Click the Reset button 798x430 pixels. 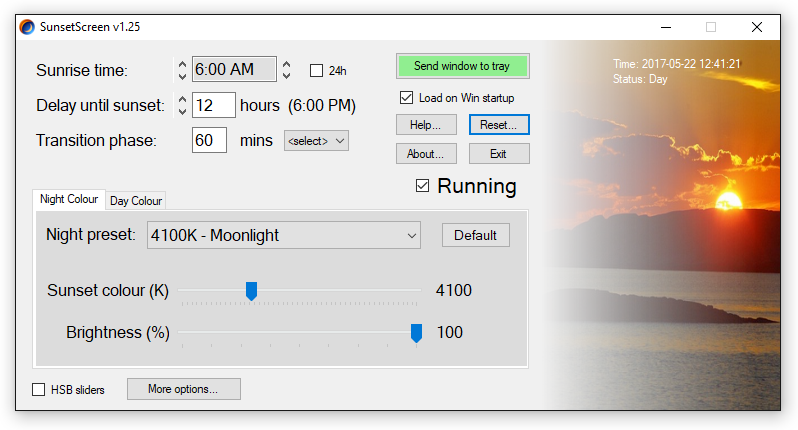499,125
